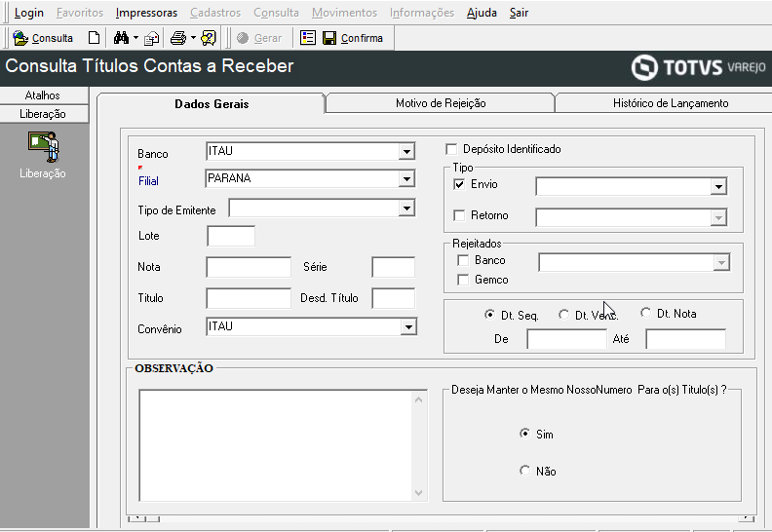Select the Dt. Nota radio button
Image resolution: width=772 pixels, height=532 pixels.
pos(645,313)
